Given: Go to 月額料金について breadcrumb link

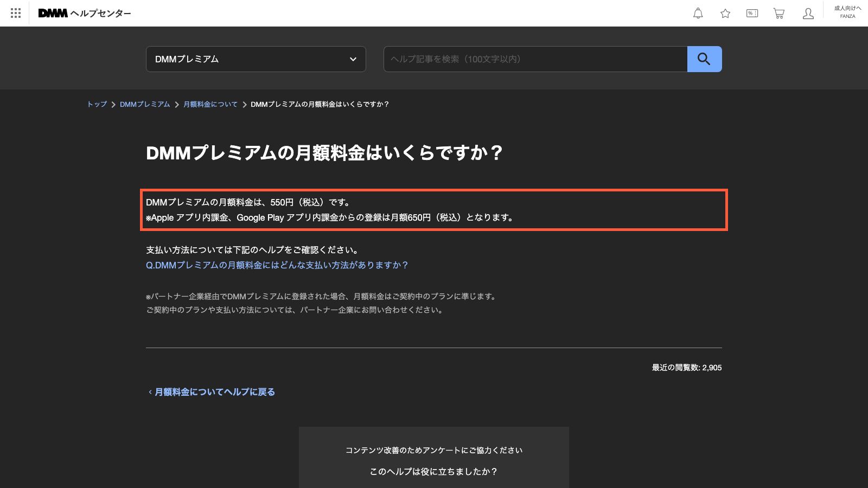Looking at the screenshot, I should tap(210, 104).
